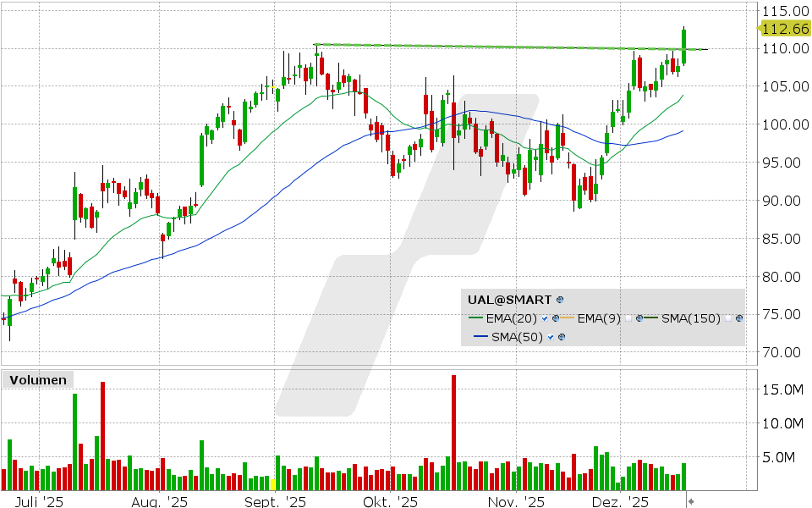Uncheck the SMA(50) indicator

coord(550,336)
